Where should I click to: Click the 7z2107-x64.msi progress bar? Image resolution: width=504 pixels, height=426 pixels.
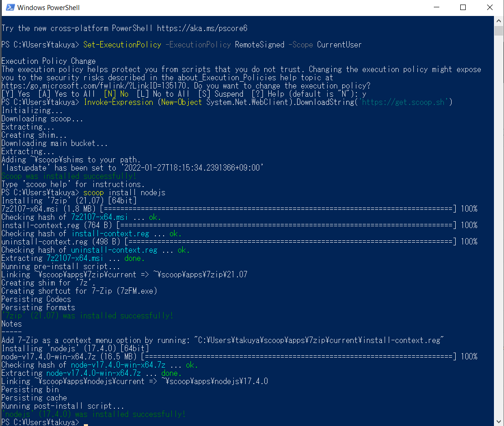coord(278,209)
